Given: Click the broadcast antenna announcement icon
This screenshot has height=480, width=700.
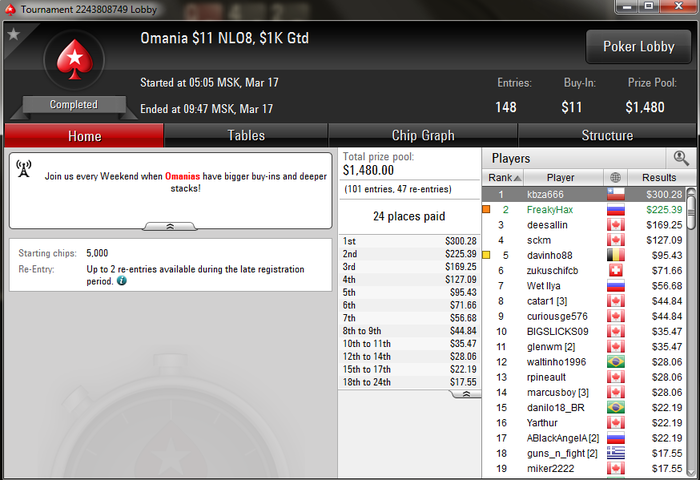Looking at the screenshot, I should (x=24, y=169).
